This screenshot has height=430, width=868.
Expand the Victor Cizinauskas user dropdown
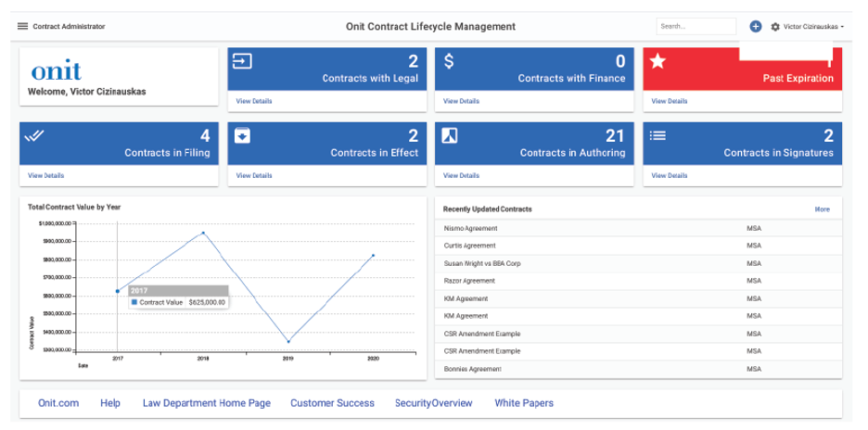pyautogui.click(x=813, y=27)
